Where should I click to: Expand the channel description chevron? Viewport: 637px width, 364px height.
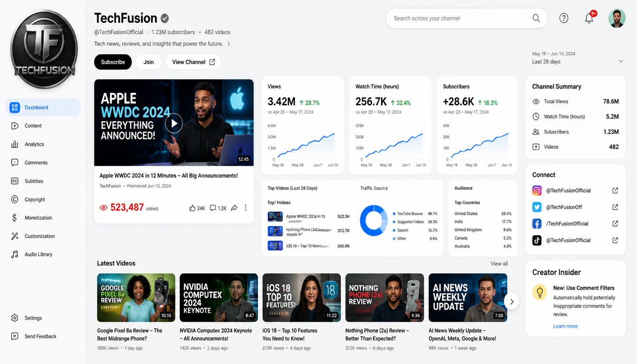[229, 44]
